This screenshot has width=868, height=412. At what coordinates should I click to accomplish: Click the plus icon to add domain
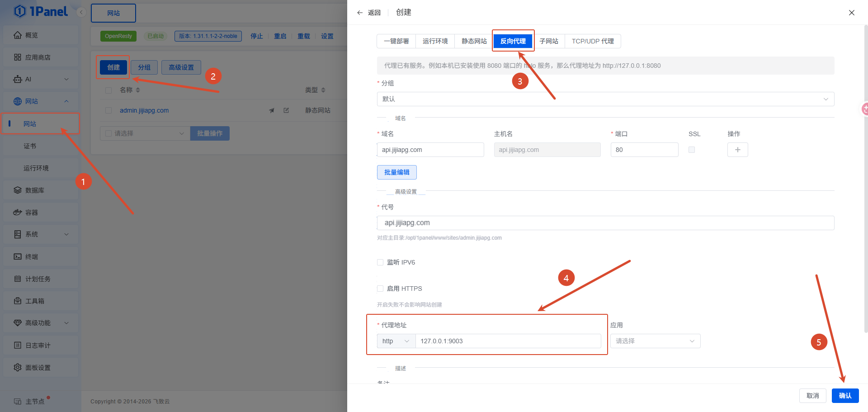[x=737, y=150]
